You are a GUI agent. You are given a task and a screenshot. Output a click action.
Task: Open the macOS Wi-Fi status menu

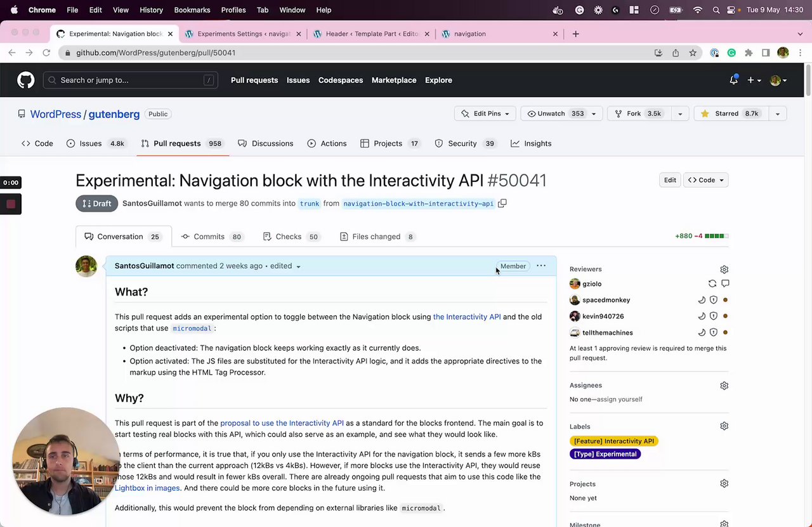pyautogui.click(x=698, y=10)
